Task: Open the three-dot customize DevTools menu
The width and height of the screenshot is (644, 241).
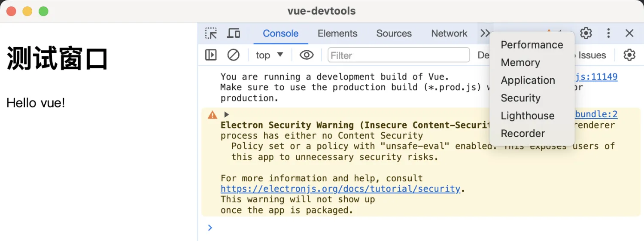Action: click(608, 34)
